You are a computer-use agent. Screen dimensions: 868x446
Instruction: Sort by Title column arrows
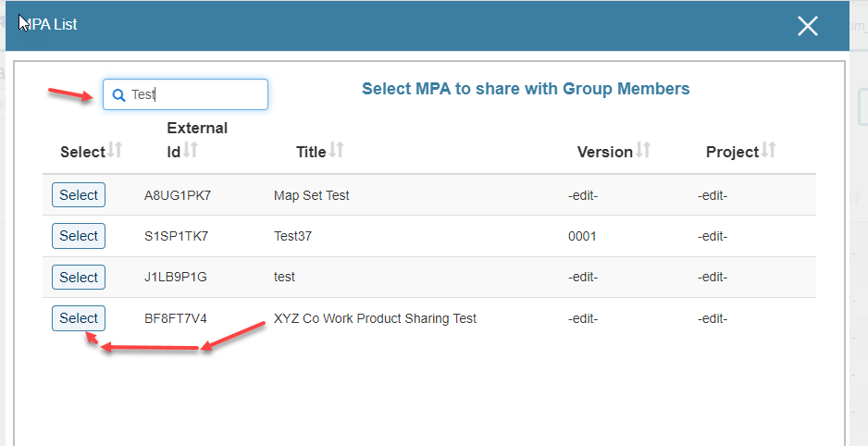pyautogui.click(x=336, y=150)
